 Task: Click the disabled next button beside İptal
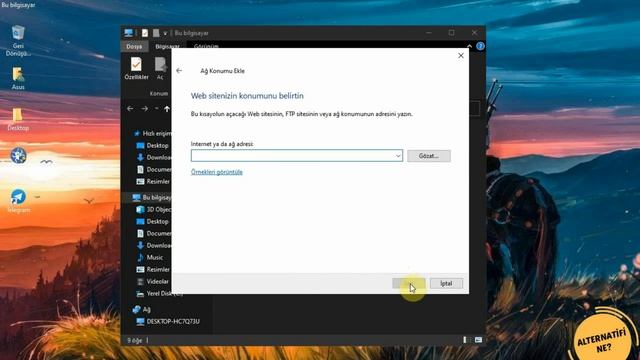tap(409, 283)
